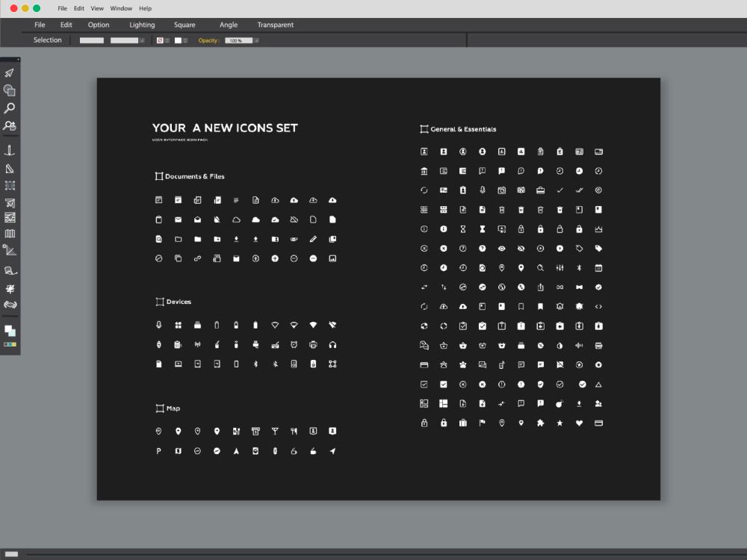Open File in the top system menu bar
The width and height of the screenshot is (747, 560).
[x=63, y=8]
